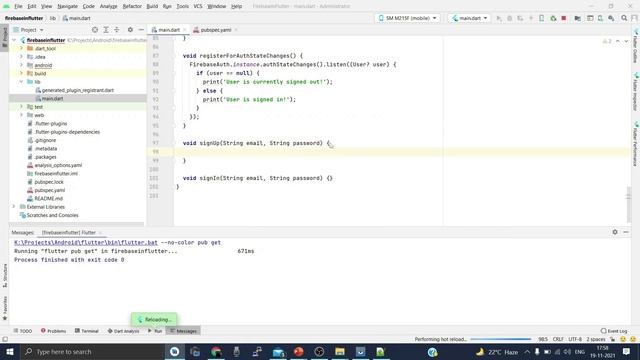Click the Run play icon in toolbar
Image resolution: width=640 pixels, height=360 pixels.
pos(499,18)
